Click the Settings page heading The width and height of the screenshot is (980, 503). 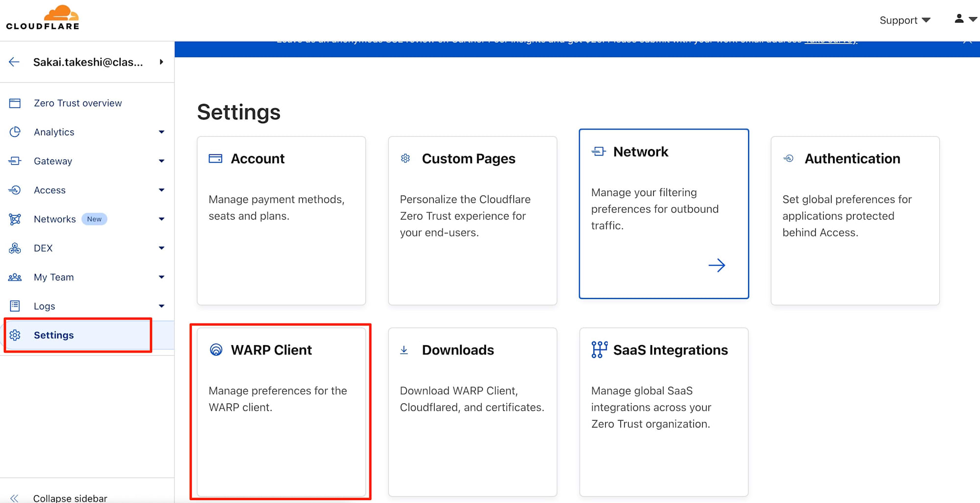pyautogui.click(x=239, y=112)
